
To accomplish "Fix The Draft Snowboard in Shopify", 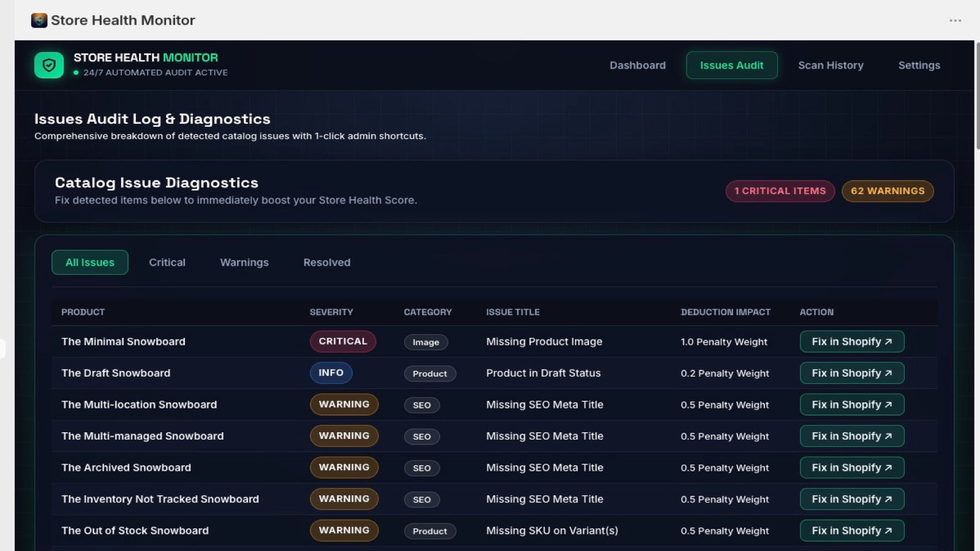I will (852, 373).
